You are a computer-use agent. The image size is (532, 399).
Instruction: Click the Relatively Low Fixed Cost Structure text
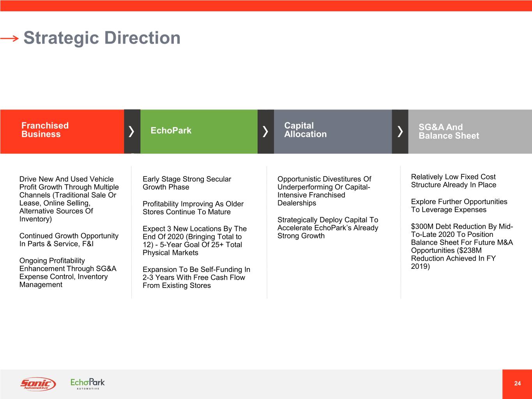[453, 181]
